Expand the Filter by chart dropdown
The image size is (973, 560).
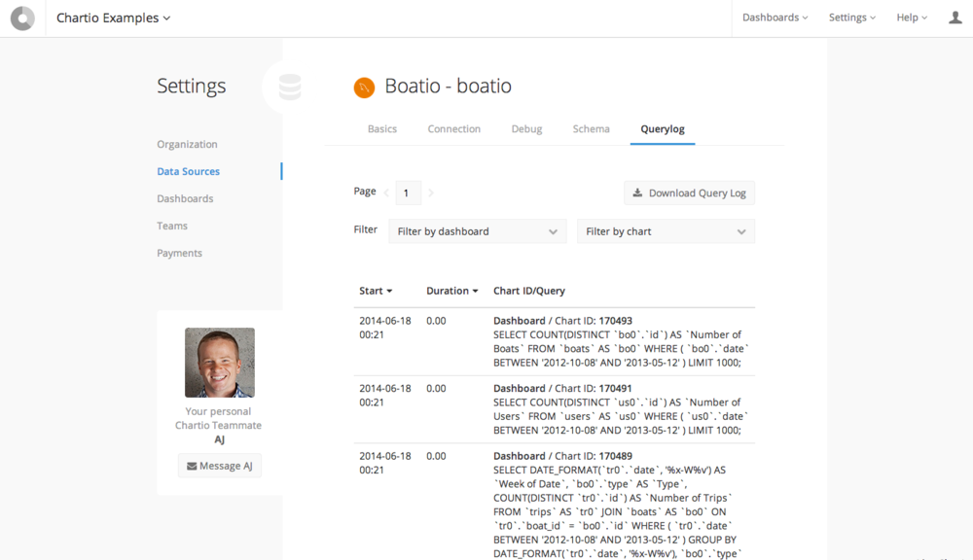tap(666, 231)
